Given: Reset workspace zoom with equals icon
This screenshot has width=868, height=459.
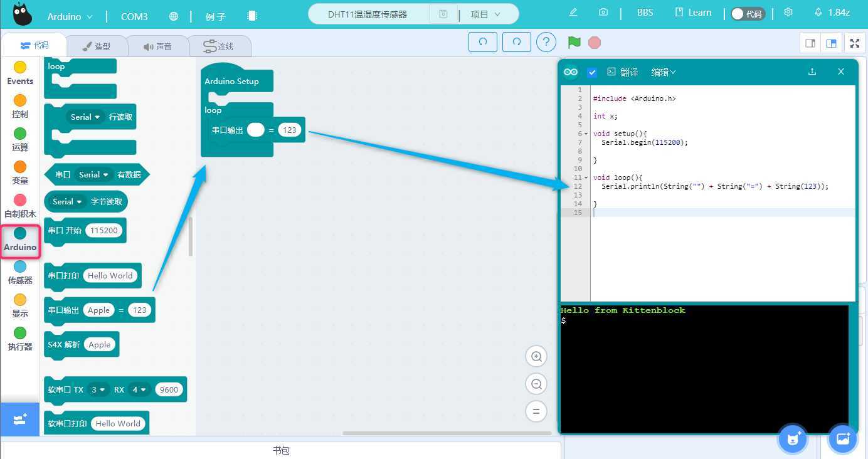Looking at the screenshot, I should point(536,412).
